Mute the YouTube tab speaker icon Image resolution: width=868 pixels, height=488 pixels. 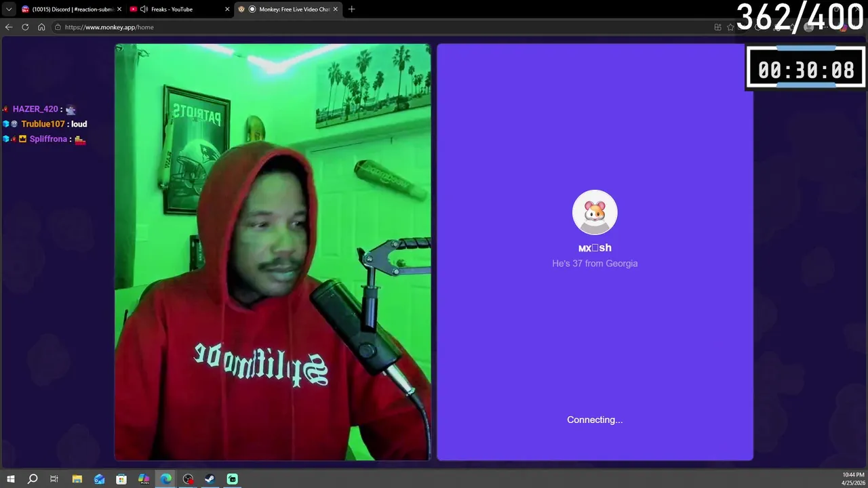144,9
